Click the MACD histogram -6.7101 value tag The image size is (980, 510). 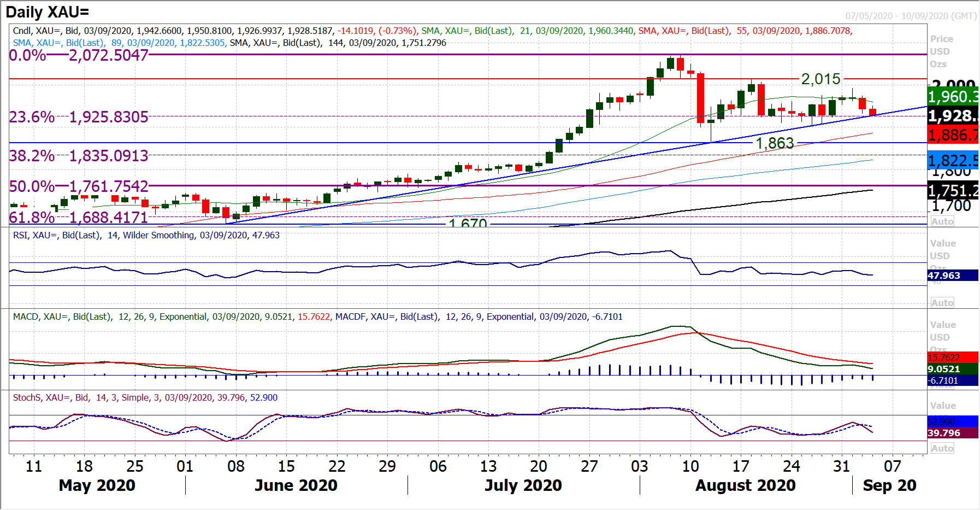(x=952, y=380)
